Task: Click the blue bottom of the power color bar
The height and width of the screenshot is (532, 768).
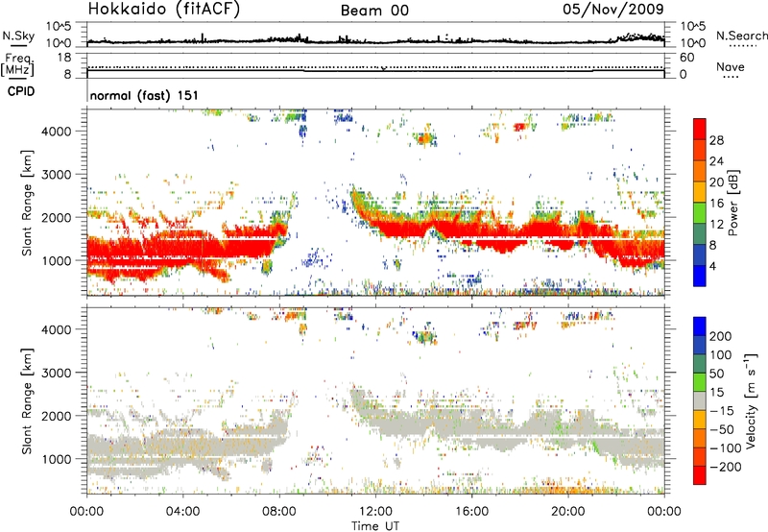Action: coord(700,276)
